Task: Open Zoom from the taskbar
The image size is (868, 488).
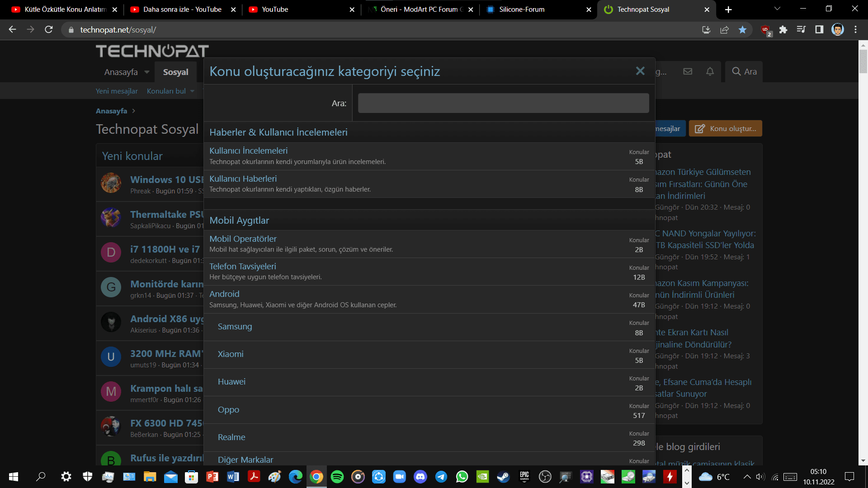Action: (x=400, y=476)
